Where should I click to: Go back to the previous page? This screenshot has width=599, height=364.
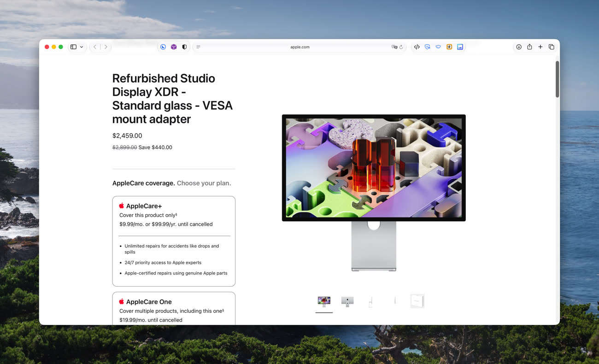95,47
